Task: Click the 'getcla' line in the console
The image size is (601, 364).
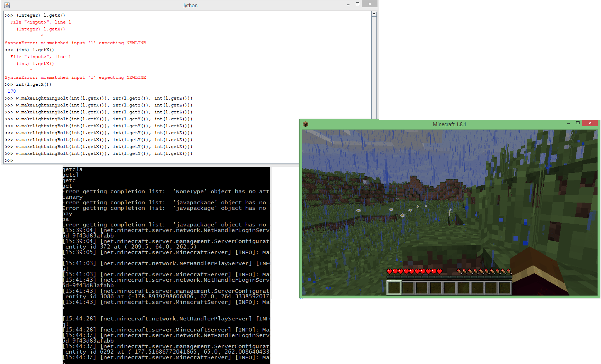Action: [73, 169]
